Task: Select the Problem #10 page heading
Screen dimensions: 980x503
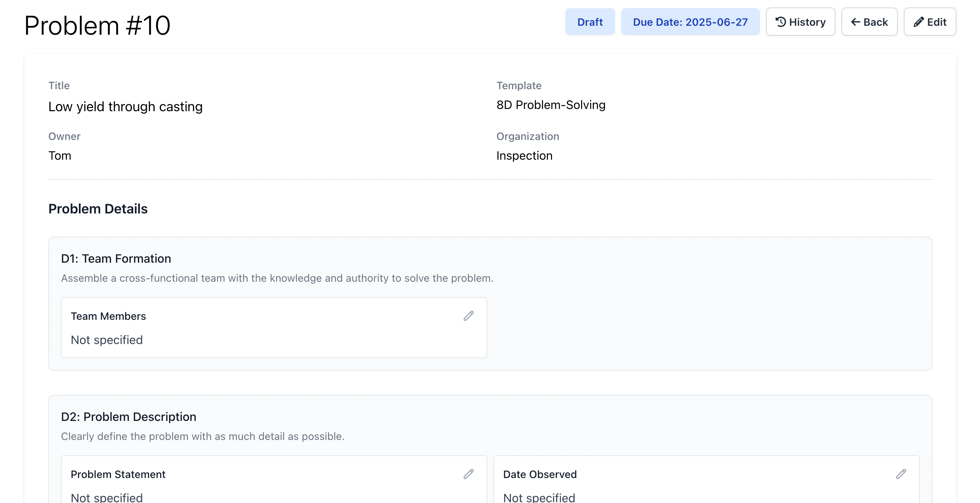Action: pos(97,26)
